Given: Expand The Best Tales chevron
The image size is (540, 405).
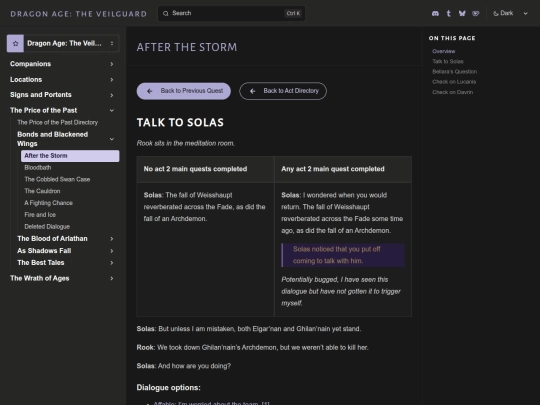Looking at the screenshot, I should pyautogui.click(x=112, y=263).
